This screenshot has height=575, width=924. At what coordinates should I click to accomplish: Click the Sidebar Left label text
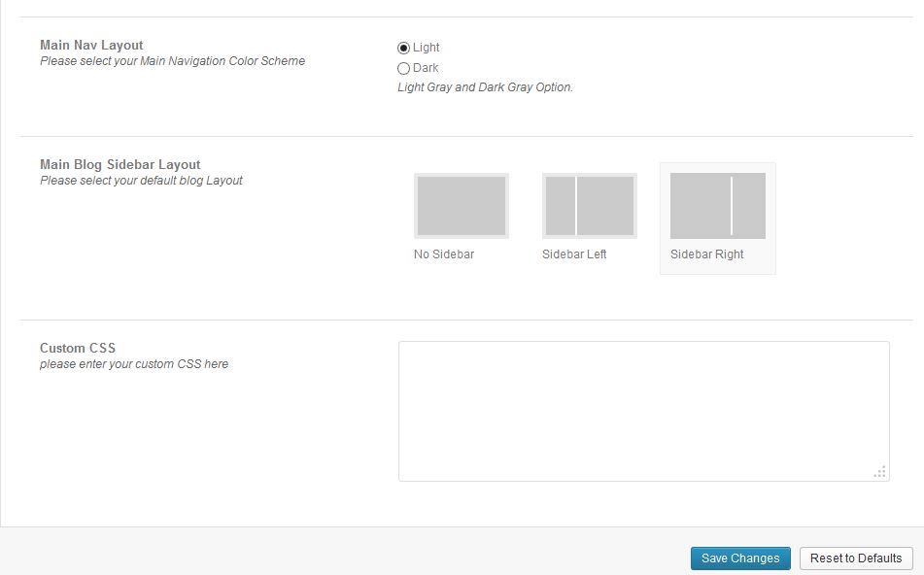pos(574,254)
